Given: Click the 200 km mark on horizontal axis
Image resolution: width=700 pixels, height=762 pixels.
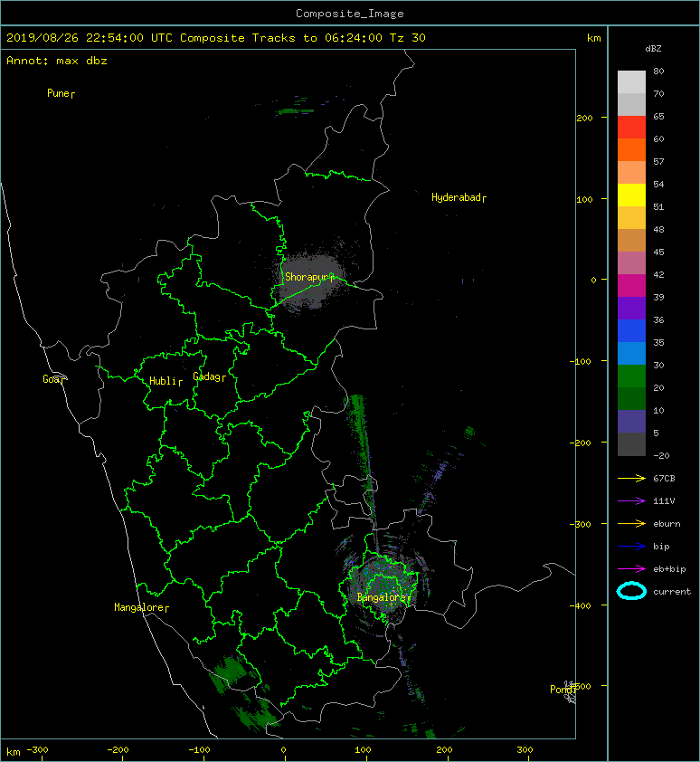Looking at the screenshot, I should click(x=444, y=750).
